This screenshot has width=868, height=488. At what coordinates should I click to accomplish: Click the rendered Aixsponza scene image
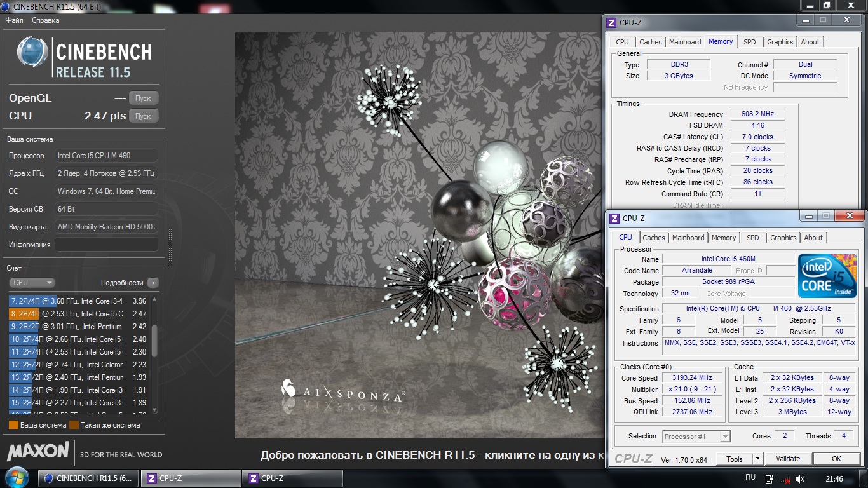click(x=419, y=235)
